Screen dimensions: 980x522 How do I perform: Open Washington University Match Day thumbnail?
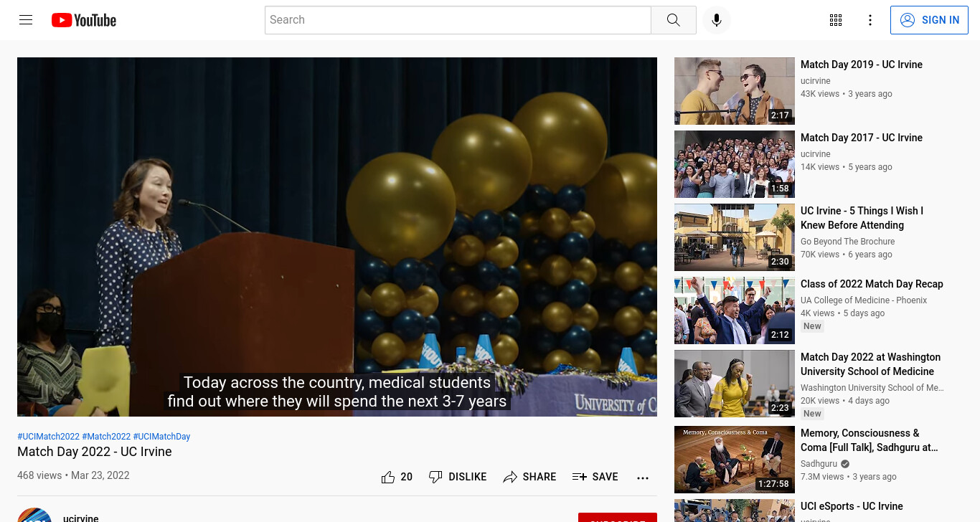pos(735,384)
